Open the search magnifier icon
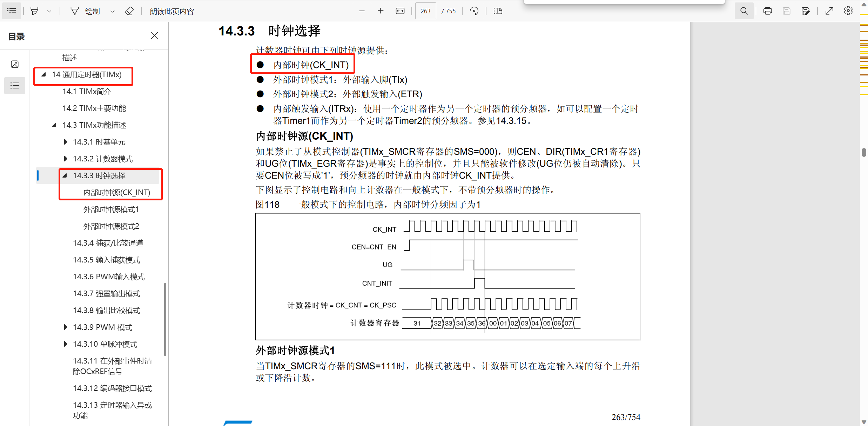This screenshot has height=426, width=868. click(x=744, y=11)
